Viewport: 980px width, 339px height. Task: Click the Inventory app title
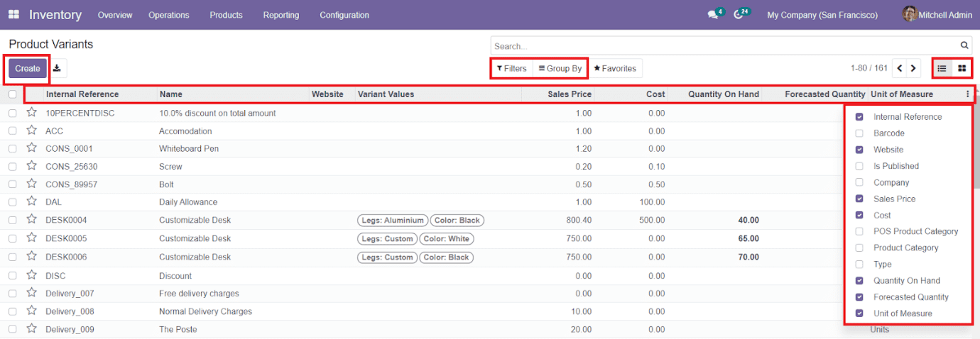point(55,15)
